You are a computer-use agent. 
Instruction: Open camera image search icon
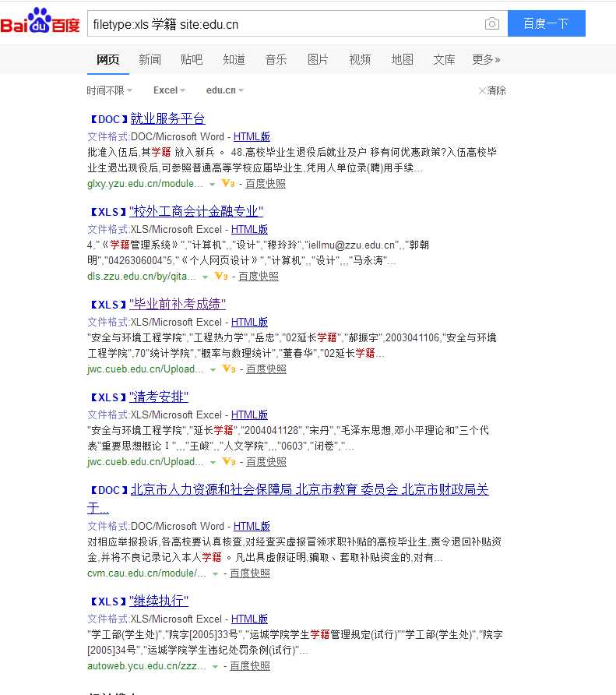click(x=492, y=23)
